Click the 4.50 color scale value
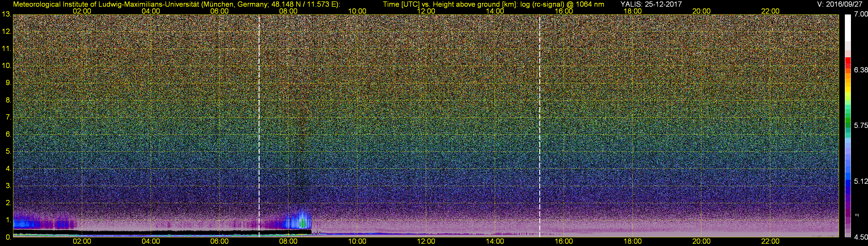Image resolution: width=868 pixels, height=246 pixels. point(860,237)
